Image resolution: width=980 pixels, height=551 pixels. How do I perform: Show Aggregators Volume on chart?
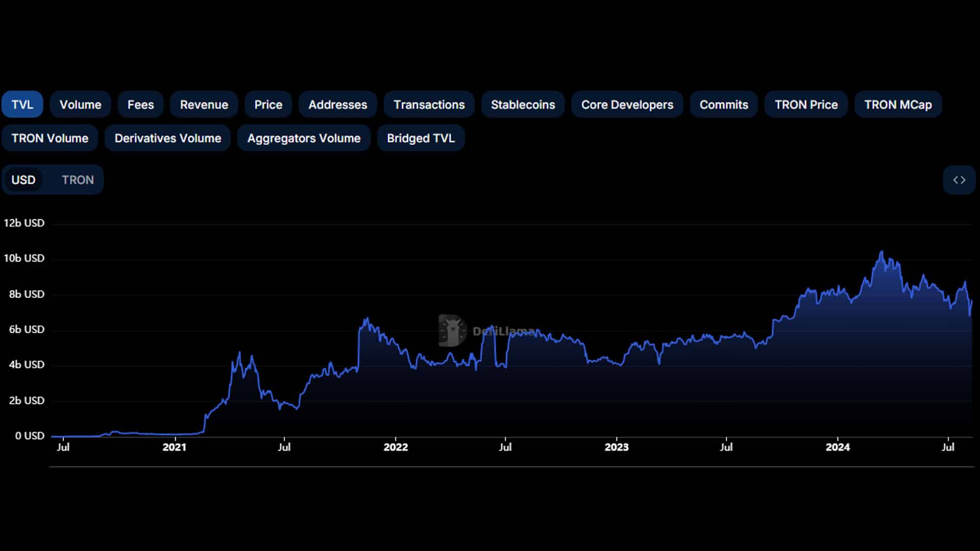(x=304, y=138)
